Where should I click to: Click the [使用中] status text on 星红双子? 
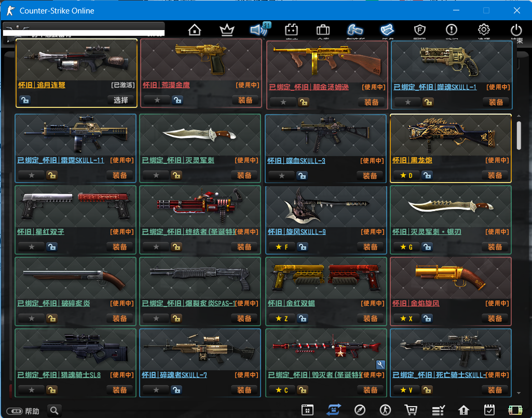coord(122,231)
